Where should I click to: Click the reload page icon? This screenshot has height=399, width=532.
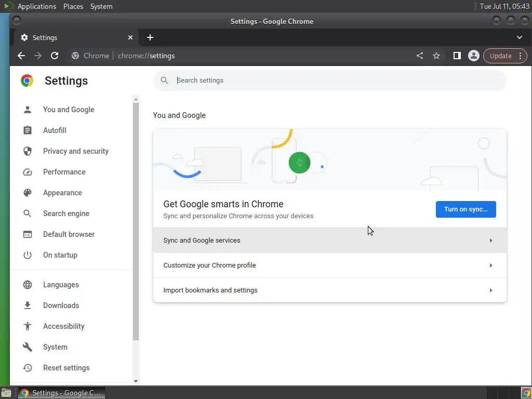point(55,56)
